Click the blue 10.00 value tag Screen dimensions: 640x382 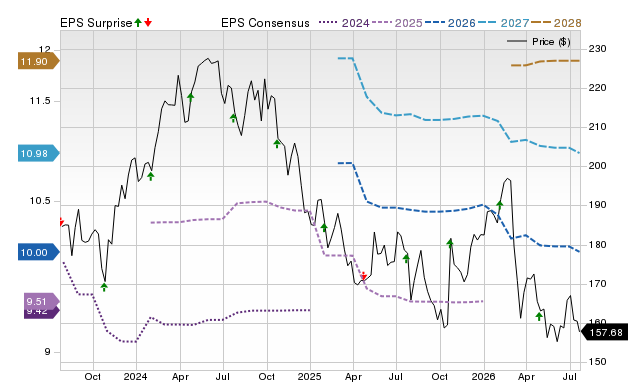pos(39,253)
